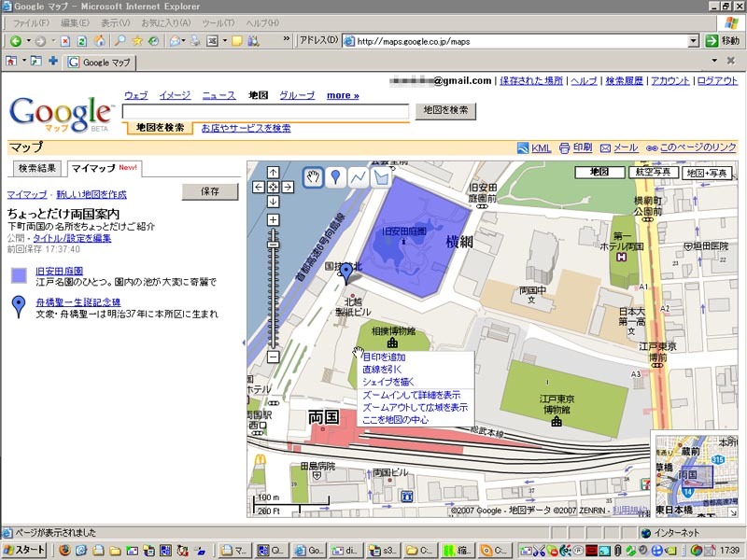
Task: Go back using the green Back arrow
Action: (x=16, y=41)
